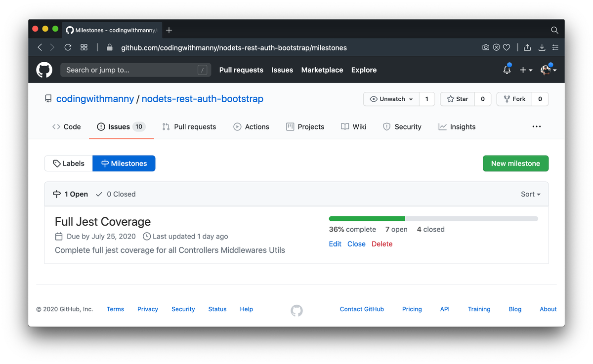Click the browser back arrow
Viewport: 593px width, 364px height.
click(40, 47)
